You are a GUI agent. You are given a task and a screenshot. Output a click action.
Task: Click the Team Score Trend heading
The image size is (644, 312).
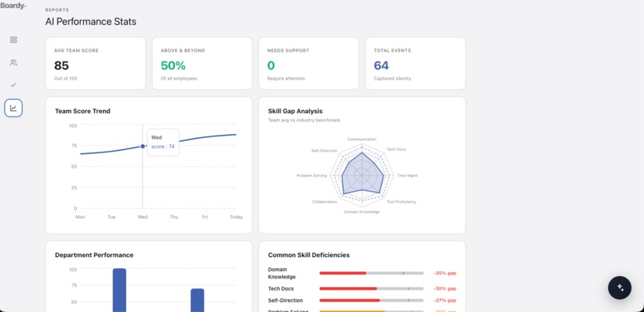82,111
